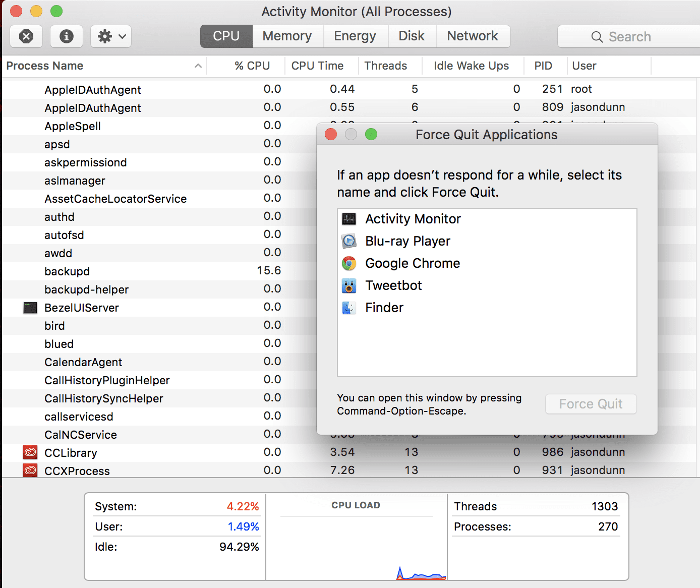Select the autofsd process
The height and width of the screenshot is (588, 700).
point(64,235)
